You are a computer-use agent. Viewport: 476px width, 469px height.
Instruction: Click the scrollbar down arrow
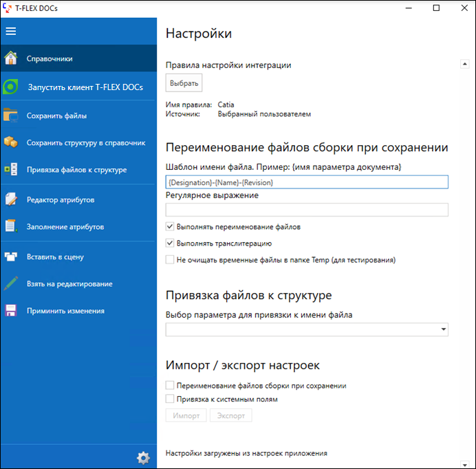(465, 464)
